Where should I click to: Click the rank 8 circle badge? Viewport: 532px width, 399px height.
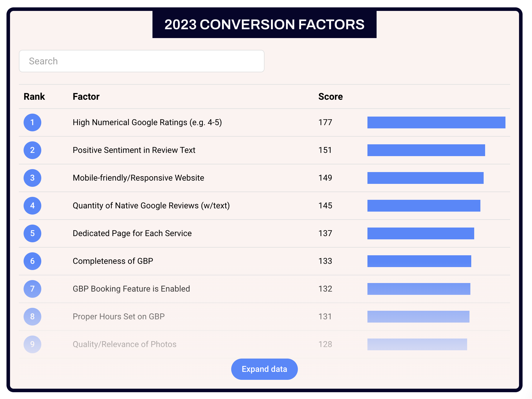pyautogui.click(x=32, y=317)
